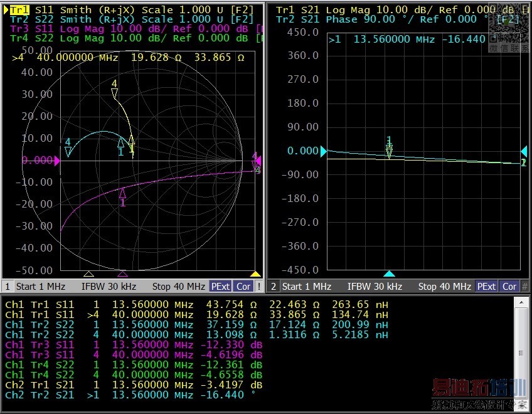The image size is (532, 414).
Task: Toggle the Cor correction indicator in channel 1
Action: click(x=243, y=286)
